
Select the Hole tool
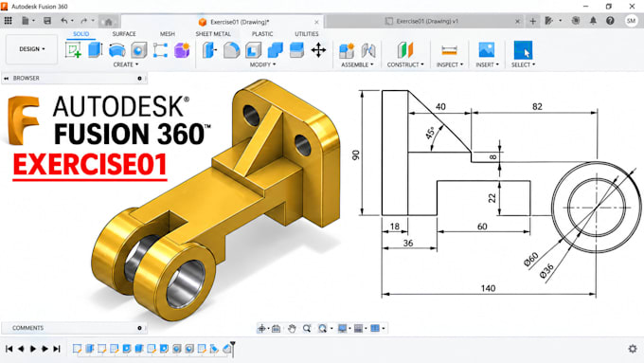[139, 50]
